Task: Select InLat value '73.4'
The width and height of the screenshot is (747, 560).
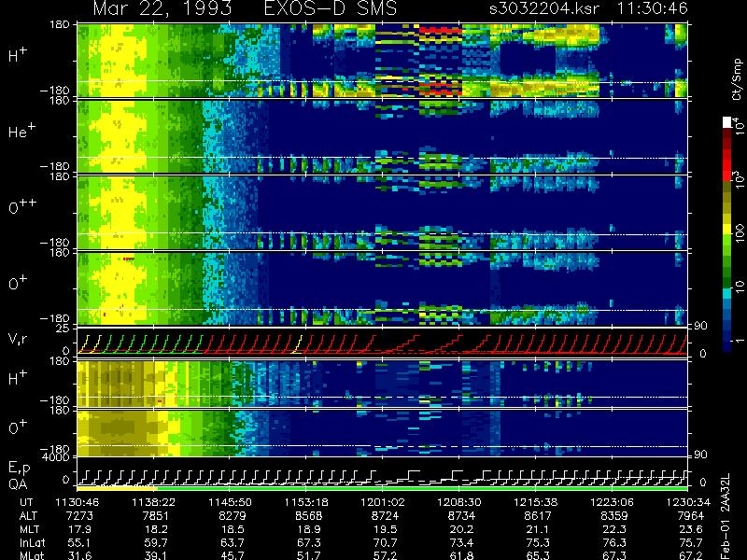Action: 461,542
